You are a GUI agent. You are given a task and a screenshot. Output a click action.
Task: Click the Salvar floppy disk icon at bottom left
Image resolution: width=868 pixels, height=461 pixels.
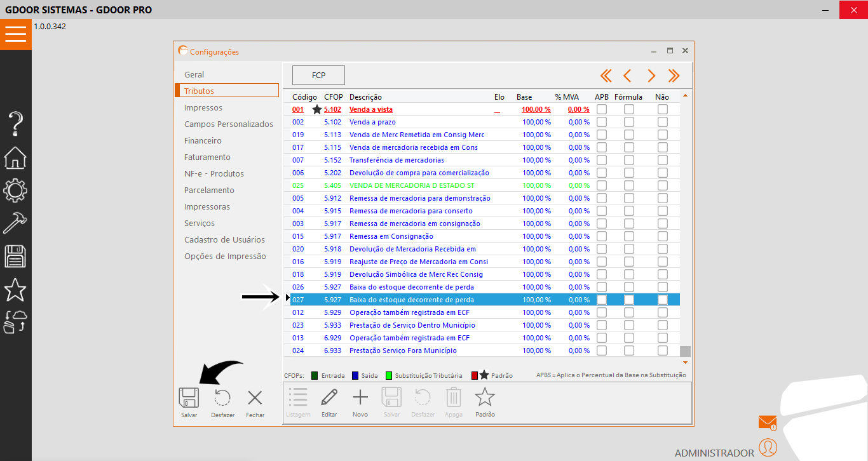[x=189, y=398]
